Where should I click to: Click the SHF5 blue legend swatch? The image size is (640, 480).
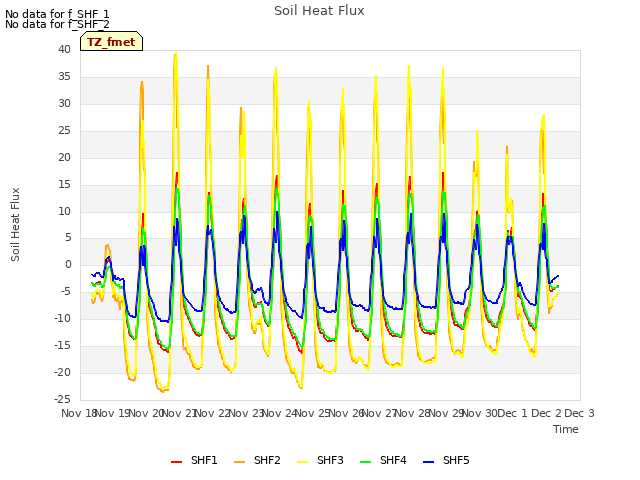pyautogui.click(x=429, y=462)
